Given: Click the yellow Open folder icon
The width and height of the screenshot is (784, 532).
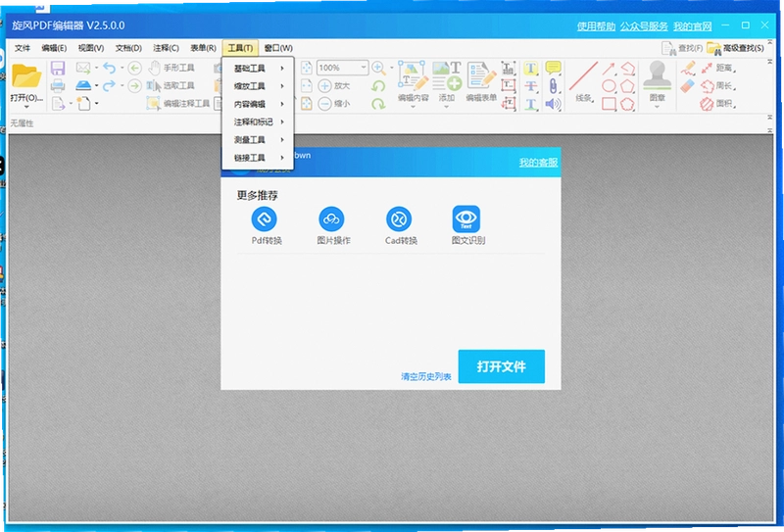Looking at the screenshot, I should [26, 76].
